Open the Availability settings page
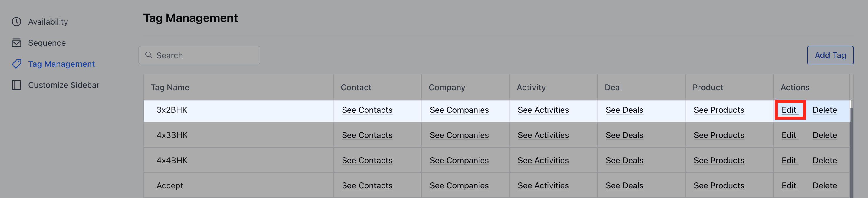The image size is (868, 198). pos(48,22)
